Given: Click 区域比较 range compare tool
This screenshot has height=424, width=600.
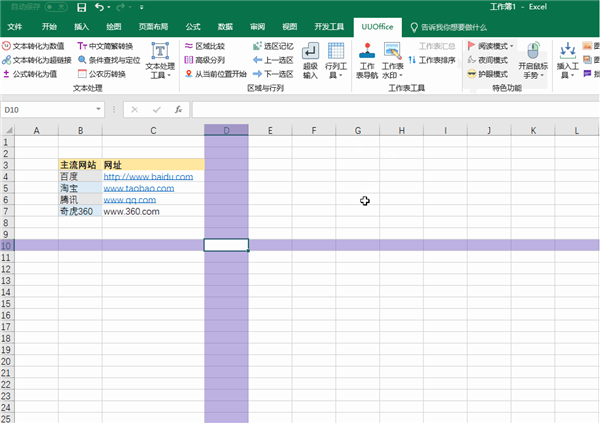Looking at the screenshot, I should click(205, 46).
